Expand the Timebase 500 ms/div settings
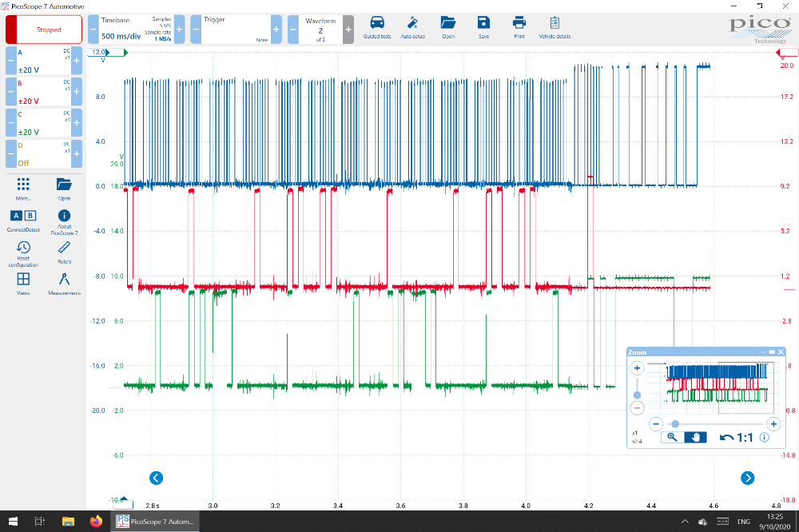 (x=132, y=30)
